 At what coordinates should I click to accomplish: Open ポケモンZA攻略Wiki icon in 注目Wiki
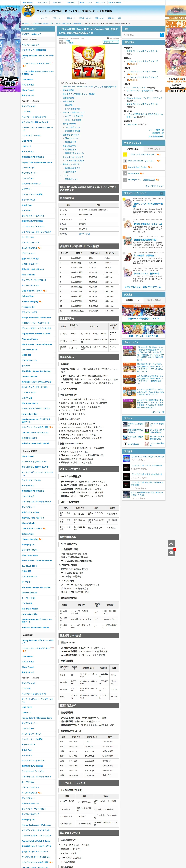pos(125,425)
